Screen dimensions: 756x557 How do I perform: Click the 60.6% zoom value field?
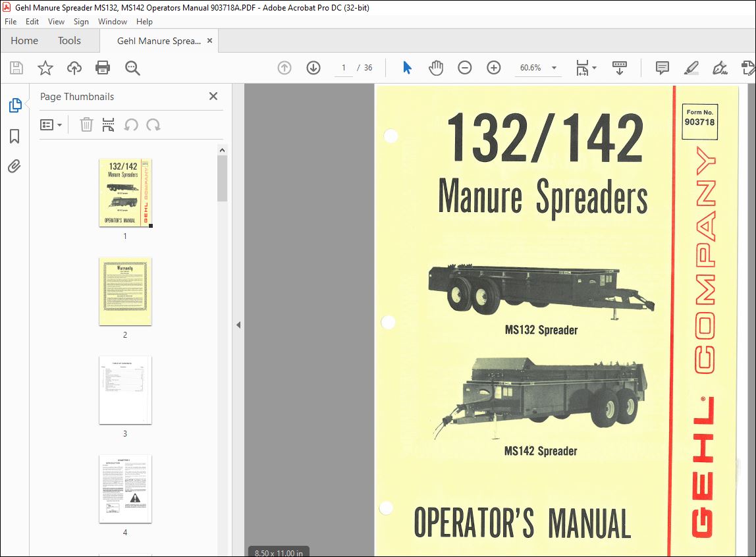(x=530, y=68)
